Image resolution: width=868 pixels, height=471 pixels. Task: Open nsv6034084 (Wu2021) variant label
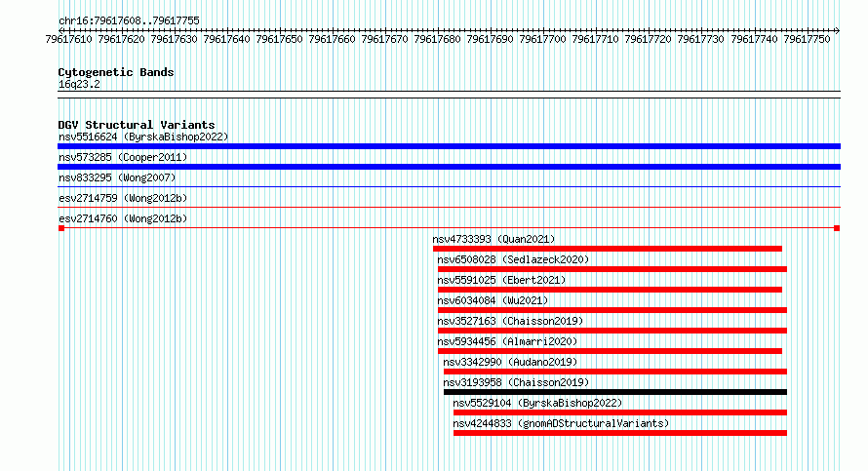pyautogui.click(x=493, y=300)
